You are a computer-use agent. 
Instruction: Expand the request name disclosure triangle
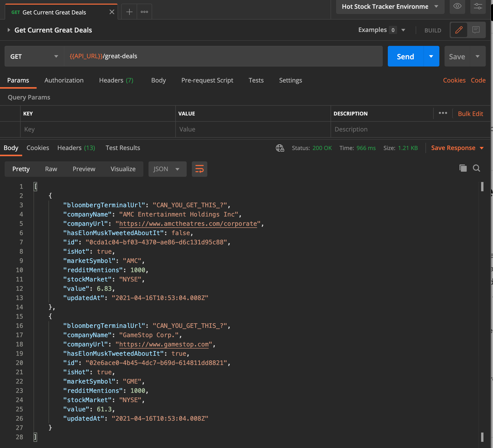(x=9, y=30)
